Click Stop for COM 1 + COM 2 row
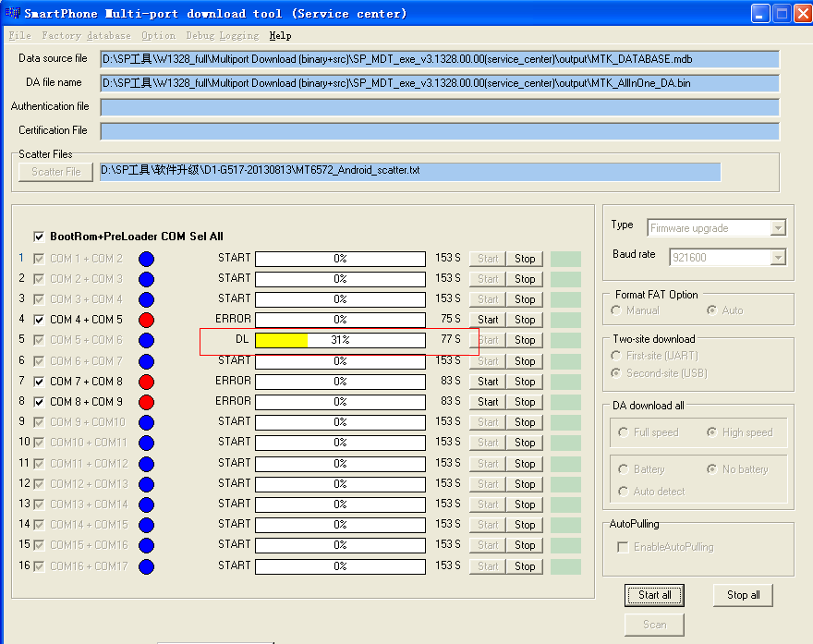Viewport: 813px width, 644px height. coord(525,259)
